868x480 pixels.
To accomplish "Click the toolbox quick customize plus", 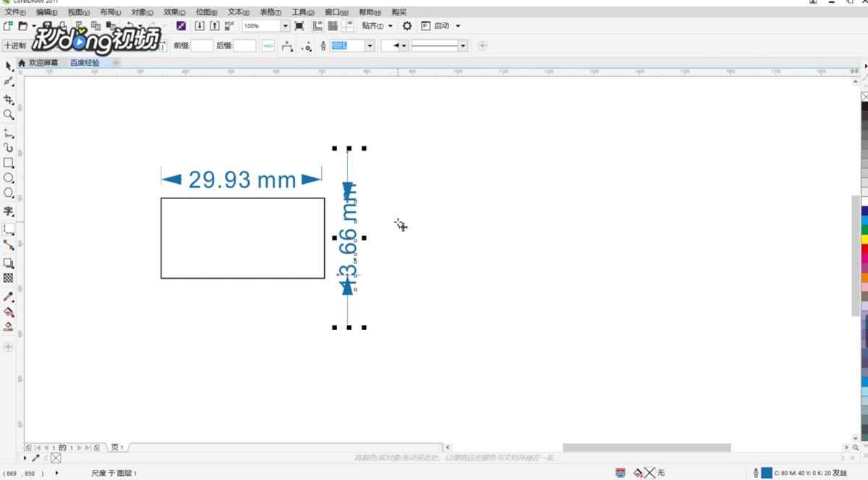I will (x=9, y=347).
